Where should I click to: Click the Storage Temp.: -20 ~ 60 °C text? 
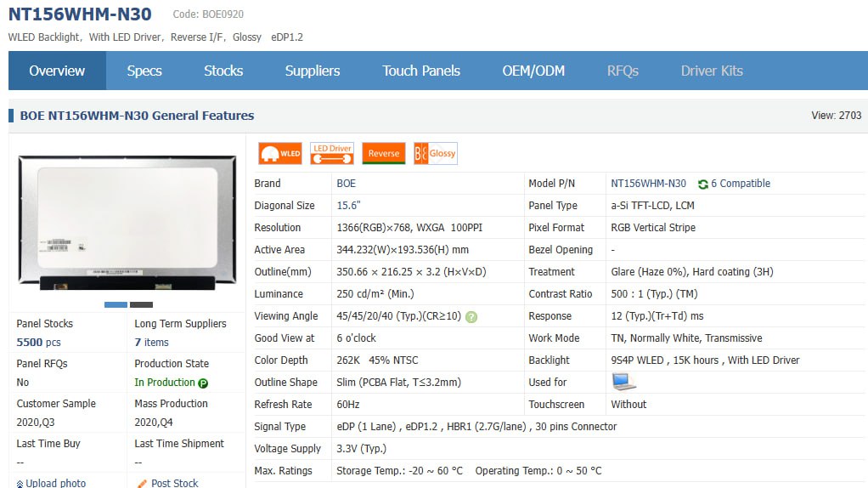[400, 471]
